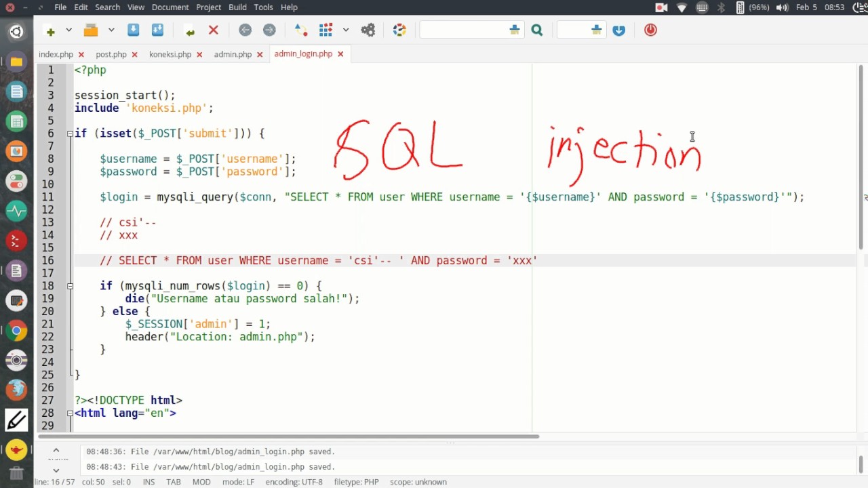Click the INS indicator in status bar
868x488 pixels.
coord(149,482)
